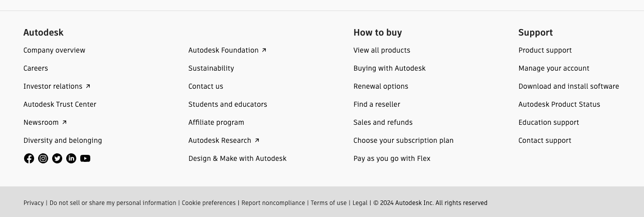Open Autodesk's Twitter icon
Viewport: 644px width, 217px height.
point(57,158)
